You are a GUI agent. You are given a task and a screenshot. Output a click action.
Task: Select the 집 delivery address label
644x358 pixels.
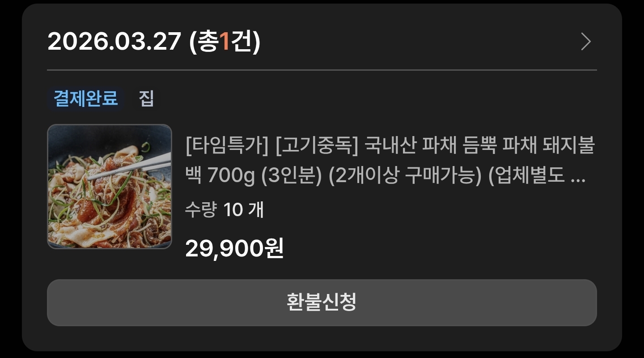pos(146,98)
